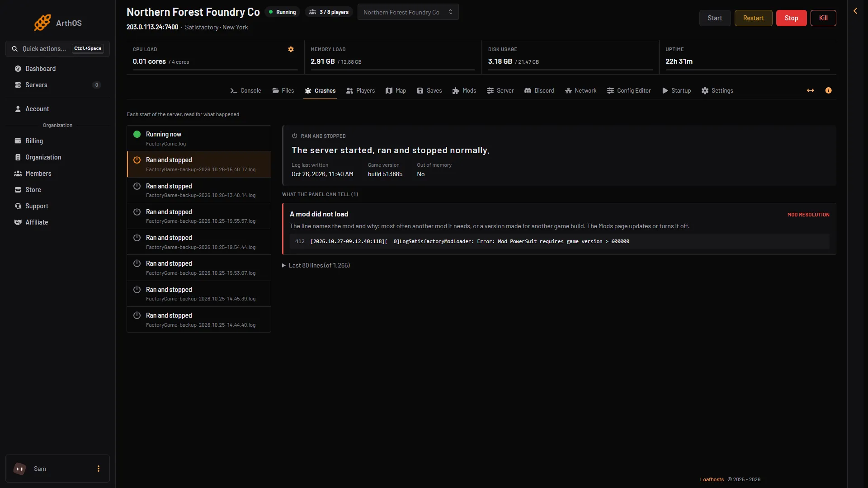The height and width of the screenshot is (488, 868).
Task: Open the Discord tab
Action: tap(539, 91)
